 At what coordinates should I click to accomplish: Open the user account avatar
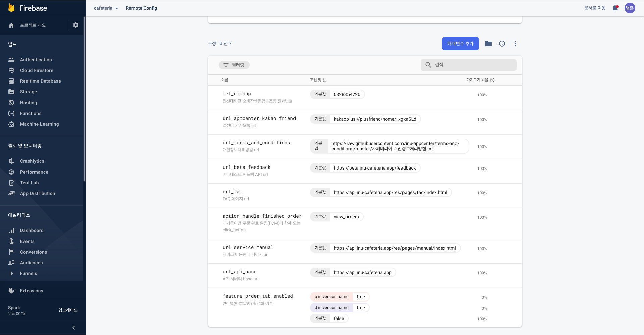coord(630,8)
